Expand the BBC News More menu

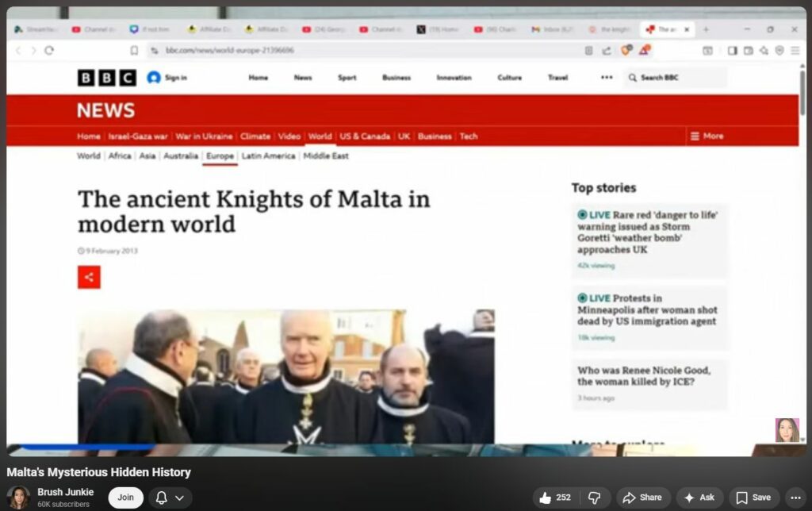tap(707, 136)
